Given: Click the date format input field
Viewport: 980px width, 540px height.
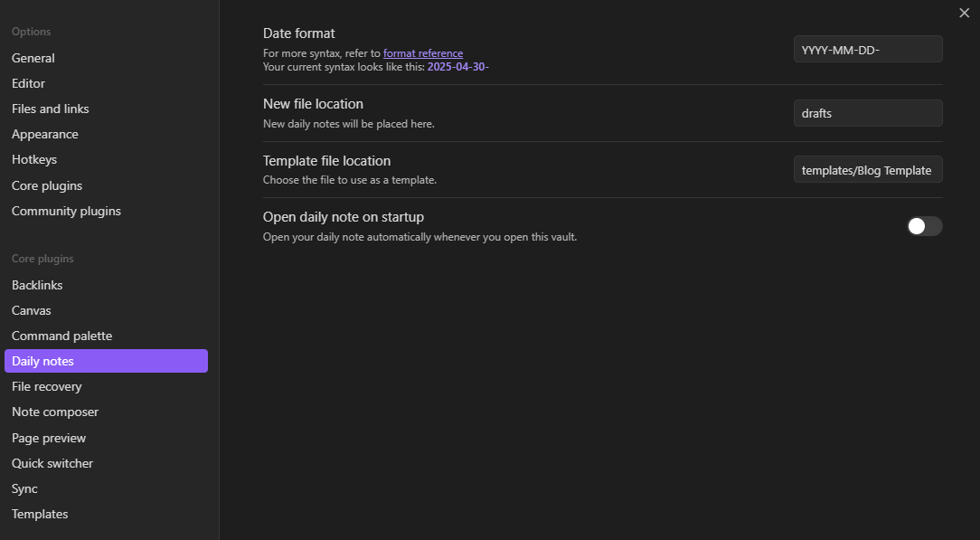Looking at the screenshot, I should [x=867, y=49].
